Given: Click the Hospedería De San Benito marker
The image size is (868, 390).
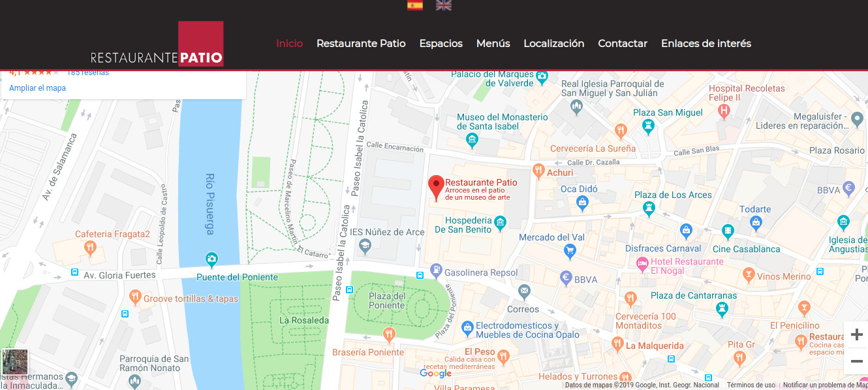Looking at the screenshot, I should [x=501, y=224].
